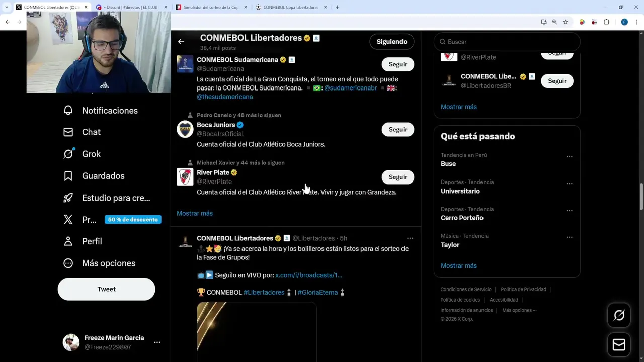Viewport: 644px width, 362px height.
Task: Click the #GloriaEterna hashtag
Action: (317, 292)
